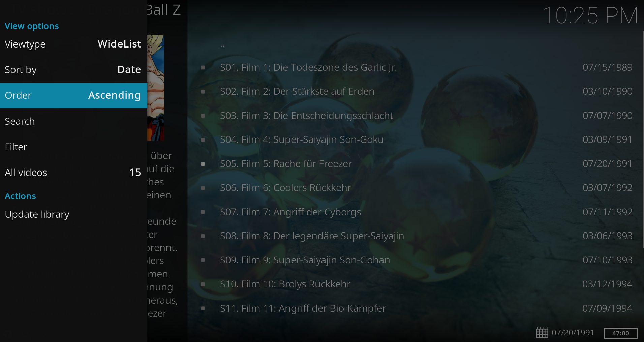Screen dimensions: 644x342
Task: Open the Sort by Date selector
Action: (73, 70)
